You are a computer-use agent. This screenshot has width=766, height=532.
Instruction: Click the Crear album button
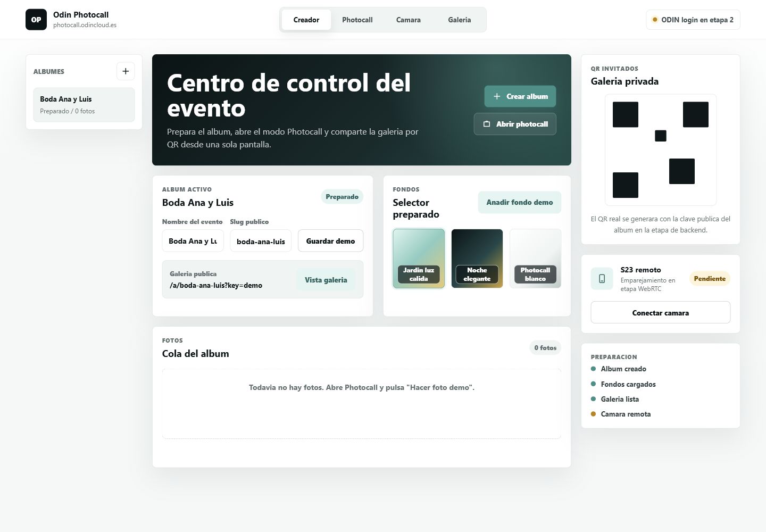520,96
